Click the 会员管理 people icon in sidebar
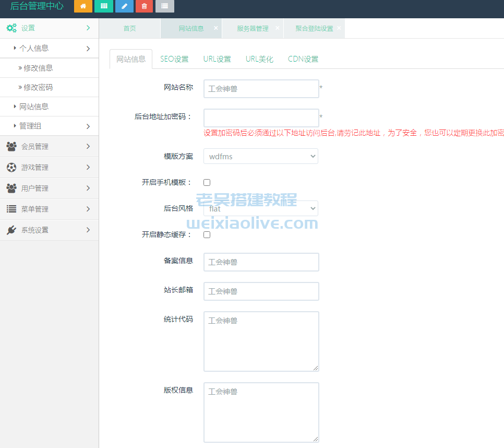Screen dimensions: 504x448 click(11, 146)
